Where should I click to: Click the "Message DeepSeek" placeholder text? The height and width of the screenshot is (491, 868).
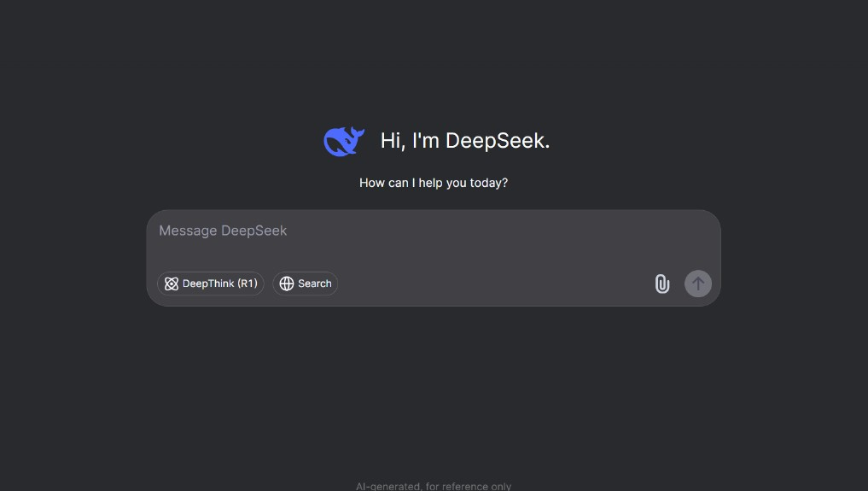(x=223, y=231)
